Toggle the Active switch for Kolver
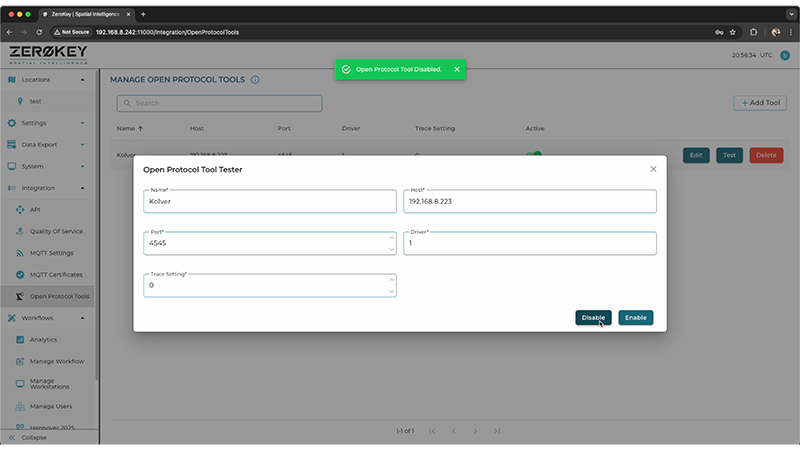Image resolution: width=800 pixels, height=450 pixels. coord(535,155)
